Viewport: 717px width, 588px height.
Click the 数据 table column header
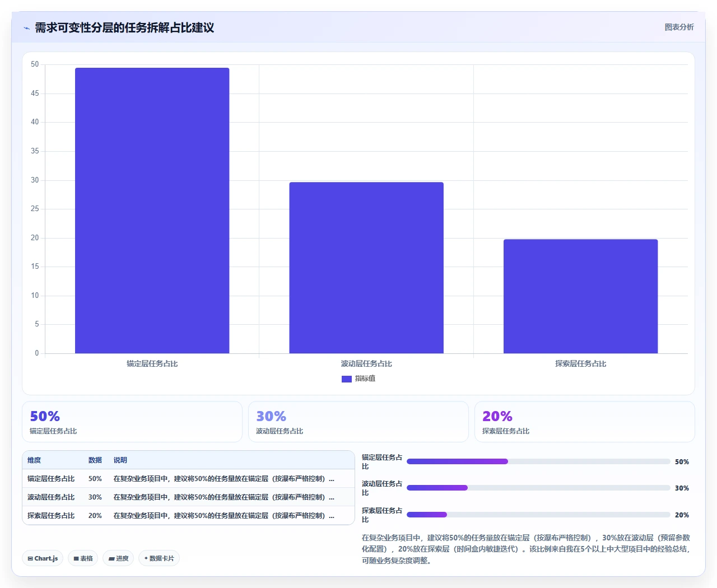coord(95,460)
